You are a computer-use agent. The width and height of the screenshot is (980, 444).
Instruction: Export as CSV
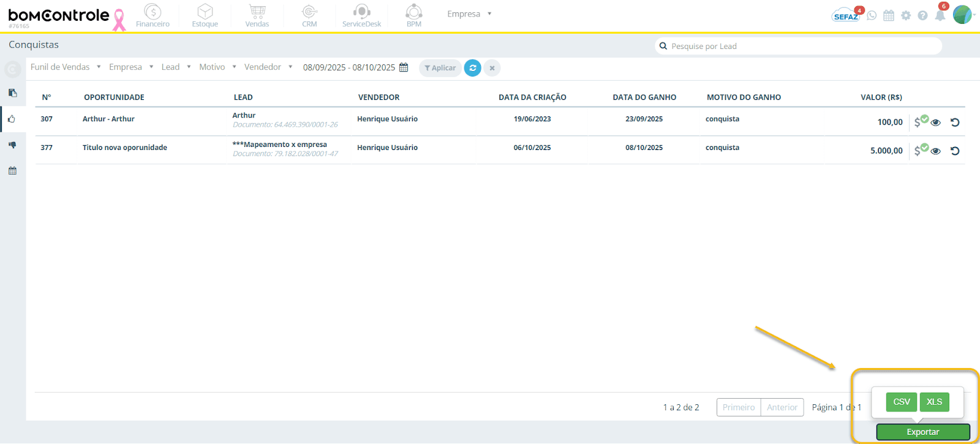[x=902, y=402]
